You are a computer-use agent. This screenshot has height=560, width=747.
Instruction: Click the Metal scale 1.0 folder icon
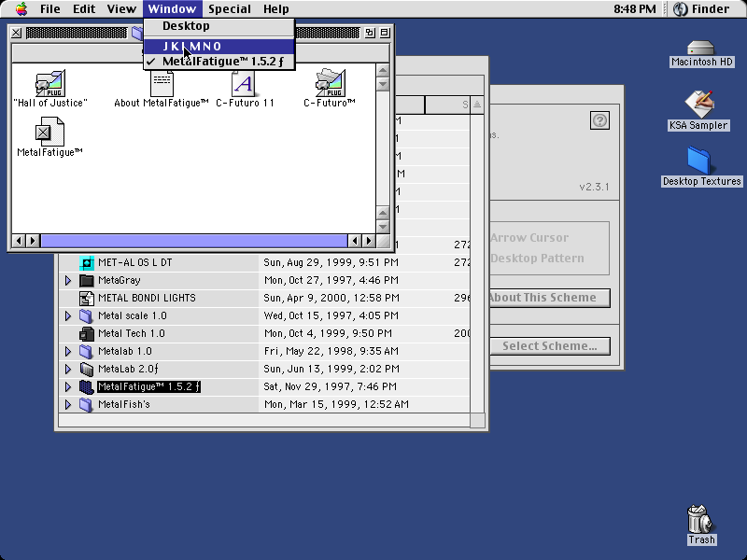click(x=86, y=315)
